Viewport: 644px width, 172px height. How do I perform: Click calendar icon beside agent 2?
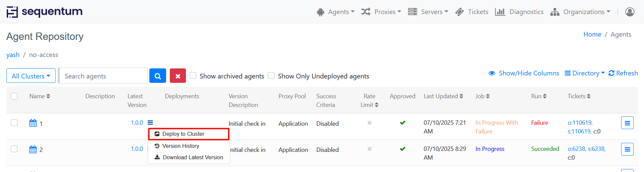(33, 149)
